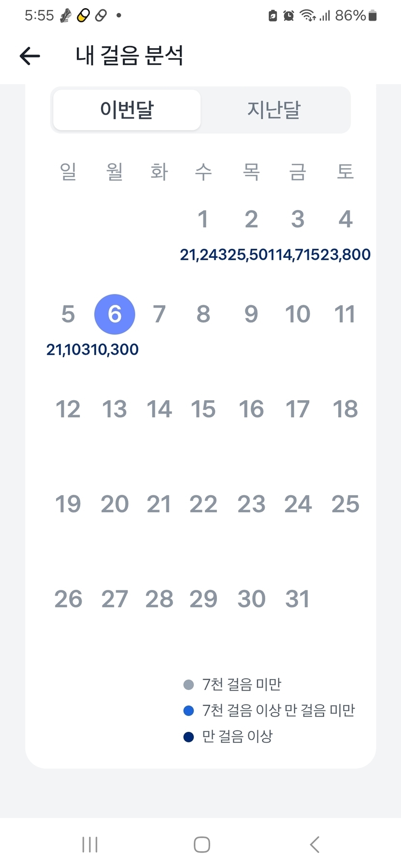Tap the 10,300 step count
The image size is (401, 868).
coord(115,350)
